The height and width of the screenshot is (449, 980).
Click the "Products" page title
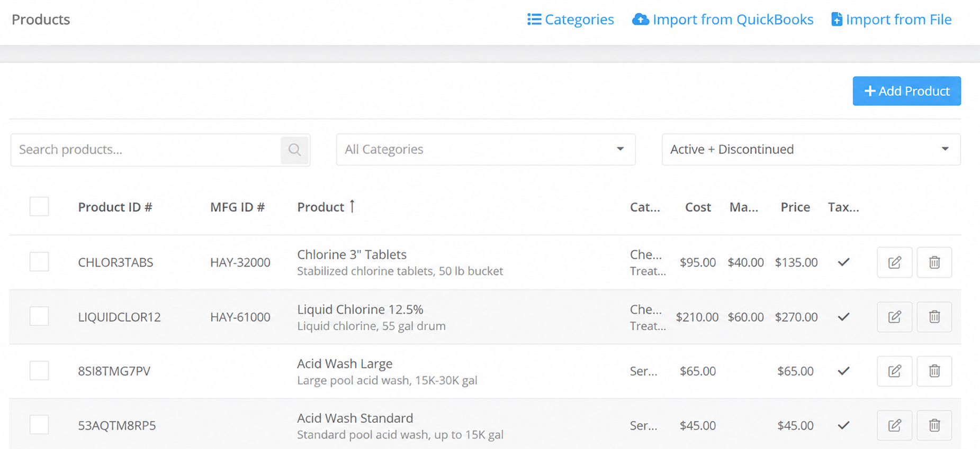coord(41,20)
